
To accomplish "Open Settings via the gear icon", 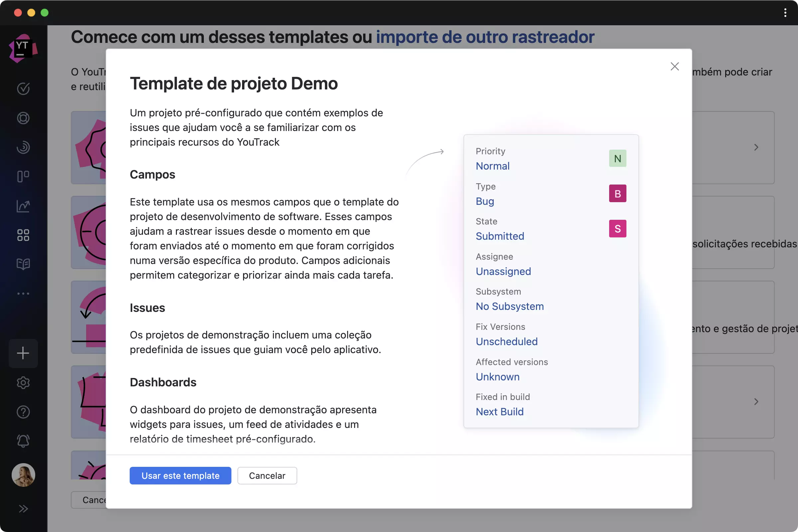I will click(23, 383).
